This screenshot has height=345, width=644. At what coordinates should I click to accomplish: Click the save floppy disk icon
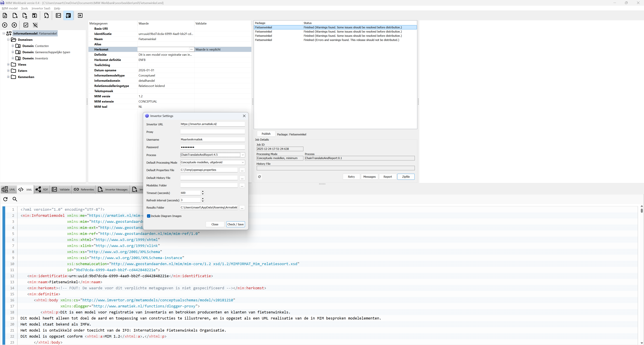pos(35,15)
